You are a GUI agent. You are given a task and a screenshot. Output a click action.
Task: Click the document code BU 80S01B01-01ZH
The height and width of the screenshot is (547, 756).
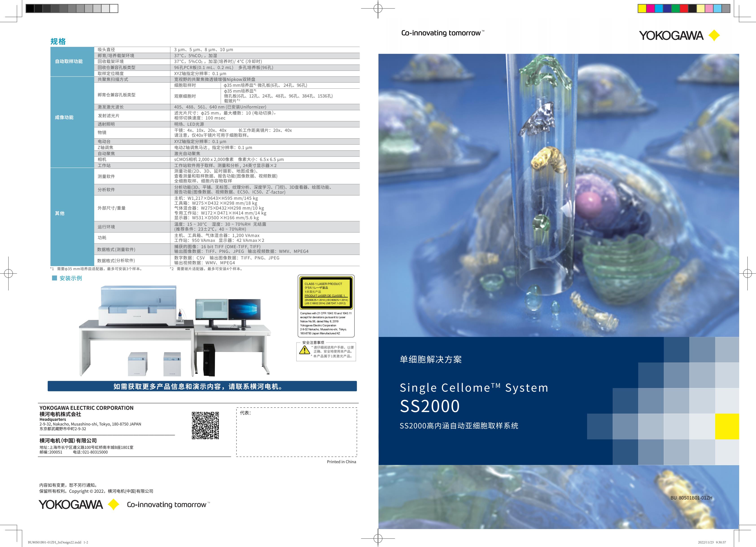[x=691, y=498]
